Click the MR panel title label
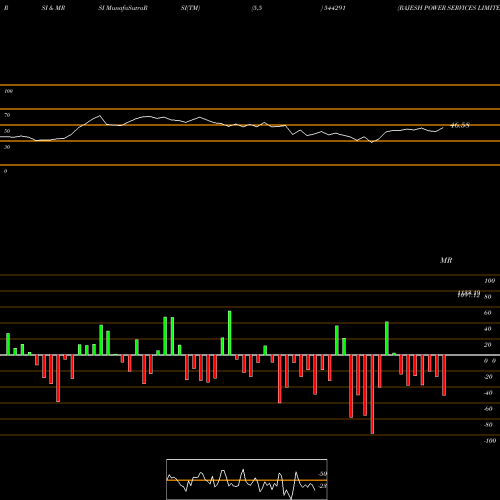This screenshot has height=500, width=500. point(446,260)
